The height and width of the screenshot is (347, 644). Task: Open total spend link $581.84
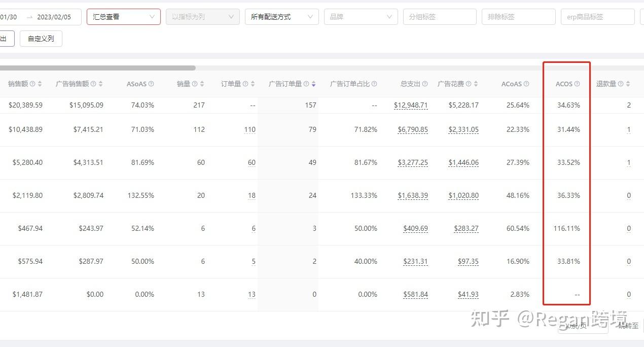click(x=416, y=295)
